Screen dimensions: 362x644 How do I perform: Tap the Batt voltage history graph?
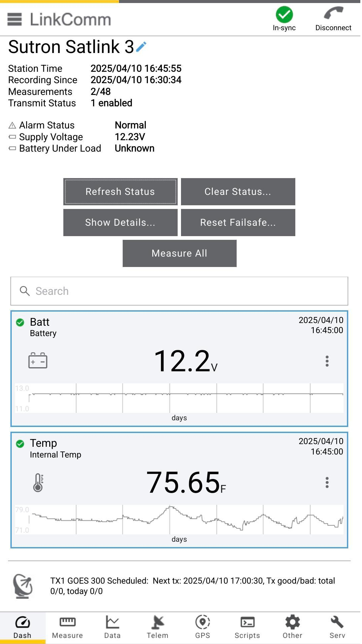179,398
